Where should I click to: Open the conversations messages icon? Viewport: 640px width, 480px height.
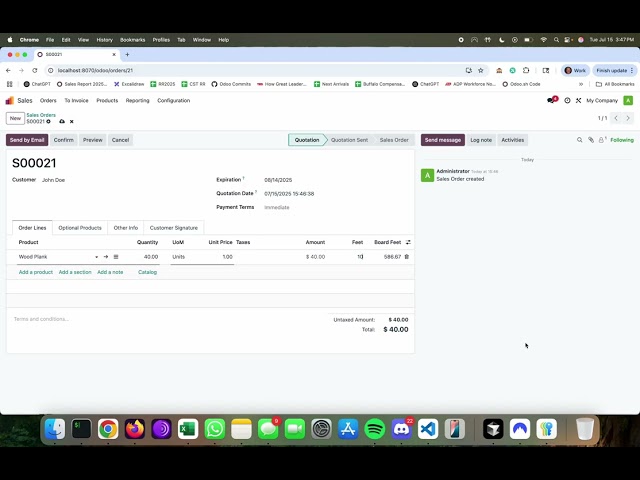coord(552,100)
